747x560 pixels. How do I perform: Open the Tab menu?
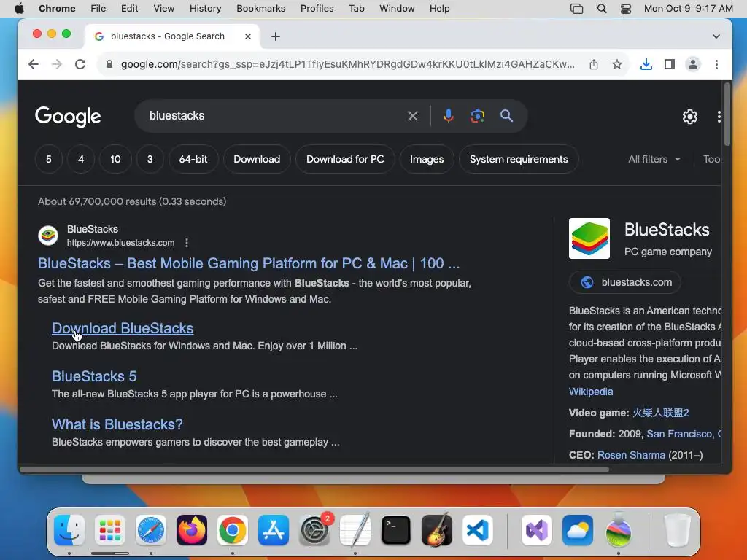(x=356, y=9)
